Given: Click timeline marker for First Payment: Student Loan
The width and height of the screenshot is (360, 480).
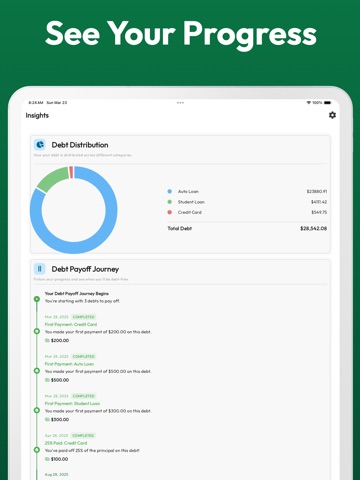Looking at the screenshot, I should pyautogui.click(x=37, y=410).
